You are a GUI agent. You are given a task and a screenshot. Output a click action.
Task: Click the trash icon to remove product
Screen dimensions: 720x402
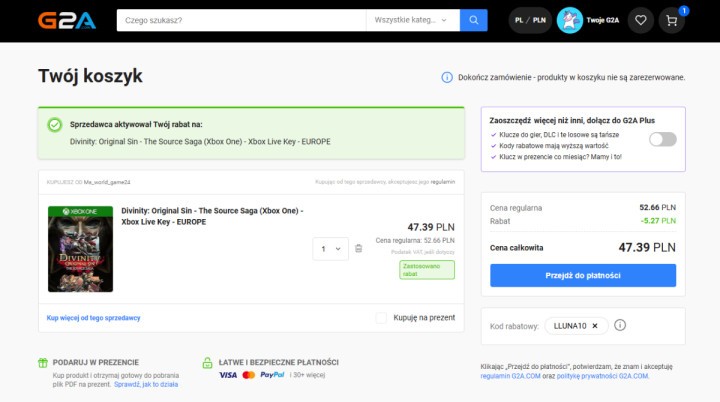click(359, 248)
